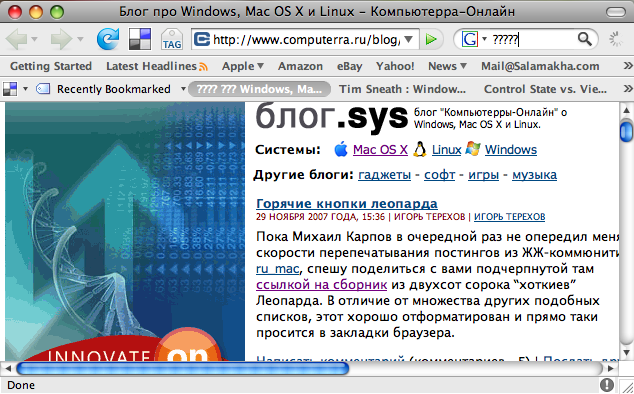The width and height of the screenshot is (634, 394).
Task: Click the Back arrow button
Action: coord(16,39)
